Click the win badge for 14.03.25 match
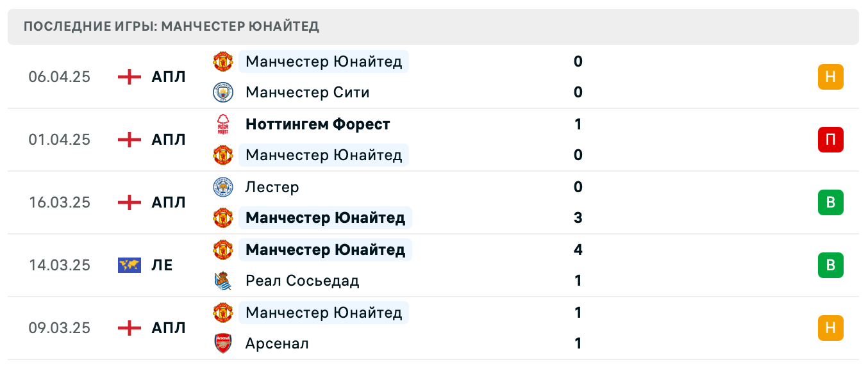 click(830, 265)
